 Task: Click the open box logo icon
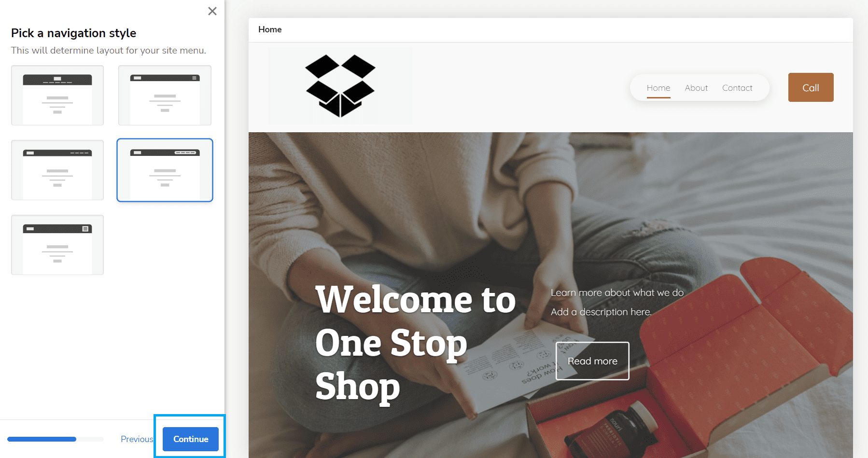340,86
